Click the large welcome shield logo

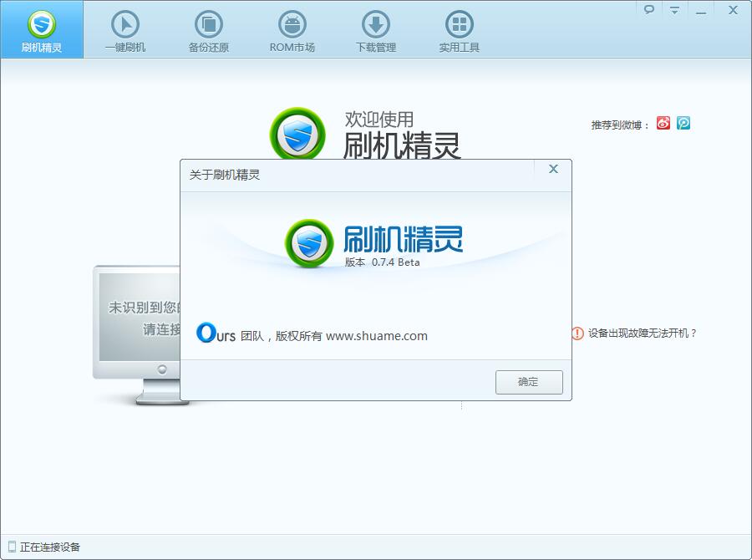tap(297, 134)
